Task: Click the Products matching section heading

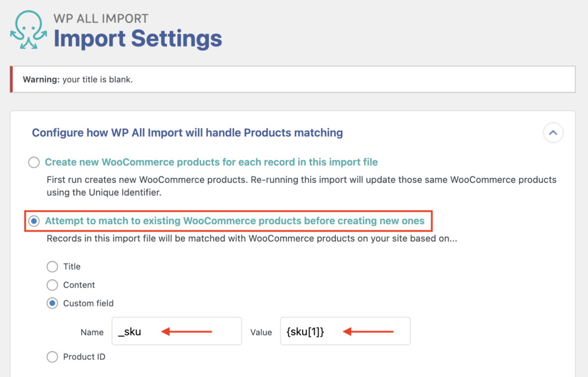Action: pos(187,132)
